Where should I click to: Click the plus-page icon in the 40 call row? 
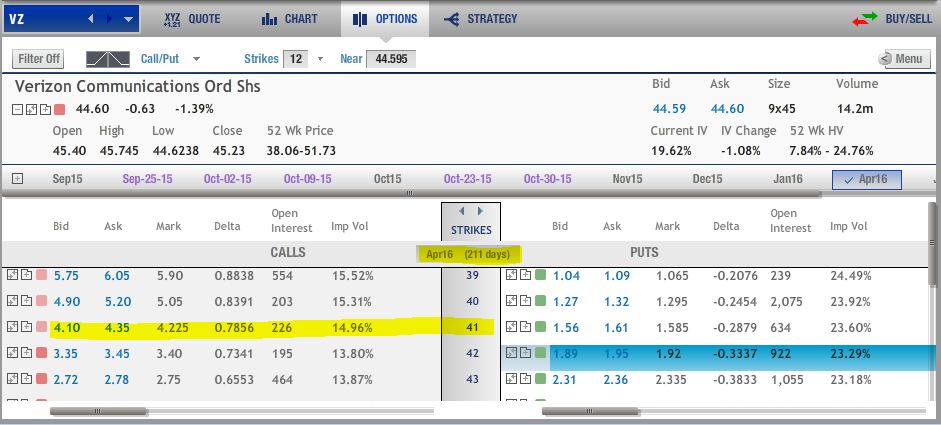click(26, 301)
